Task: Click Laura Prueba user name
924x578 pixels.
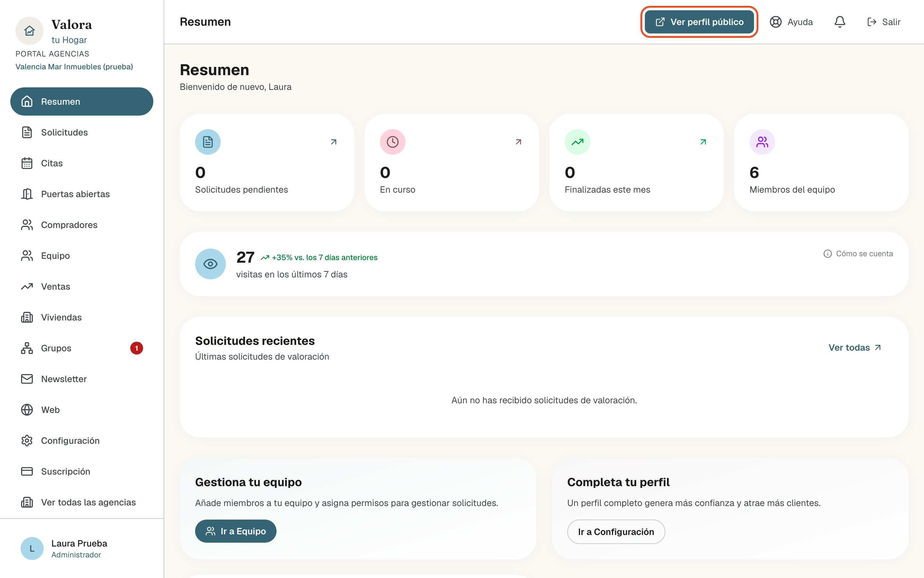Action: 79,543
